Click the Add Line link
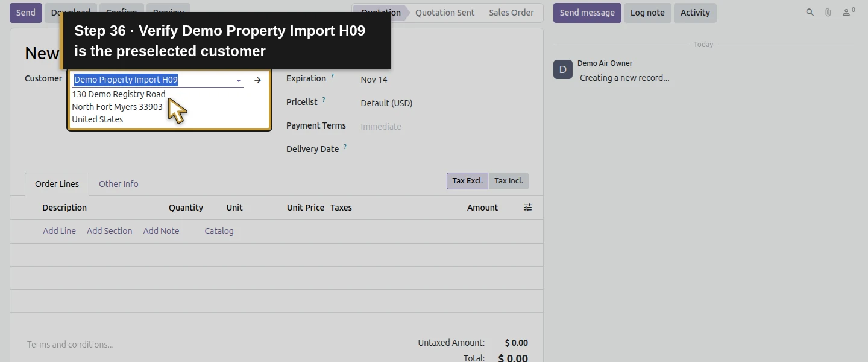This screenshot has width=868, height=362. click(59, 231)
